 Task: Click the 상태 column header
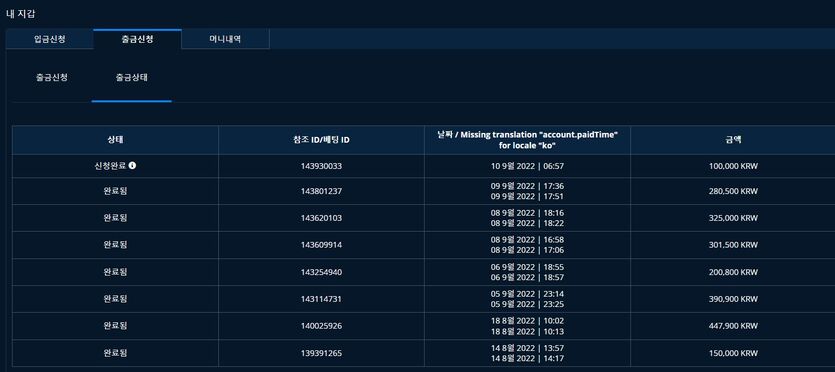(116, 140)
